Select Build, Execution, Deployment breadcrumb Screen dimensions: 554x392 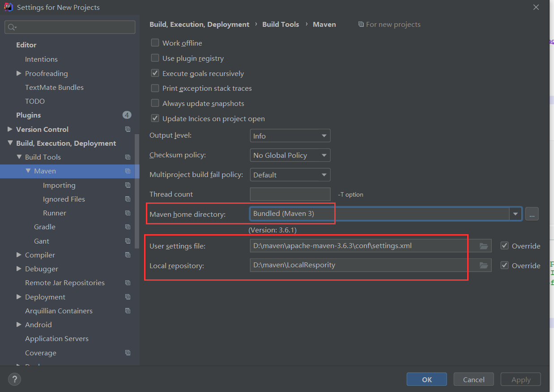(x=200, y=24)
